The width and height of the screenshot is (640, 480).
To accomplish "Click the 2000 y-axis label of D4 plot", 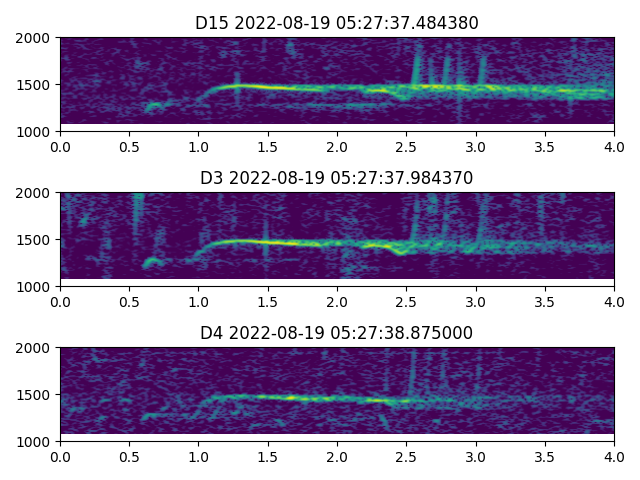I will pos(35,348).
